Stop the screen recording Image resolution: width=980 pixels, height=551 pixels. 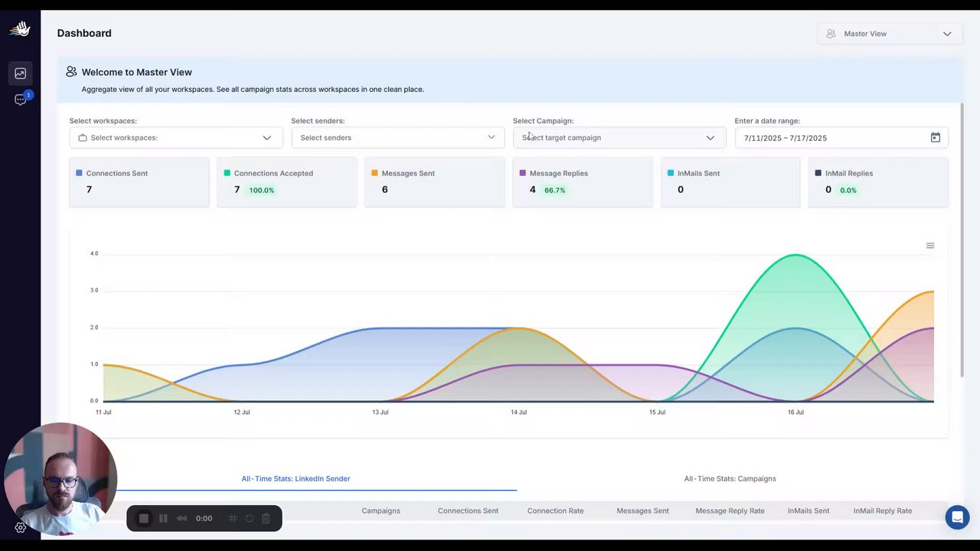click(x=143, y=518)
